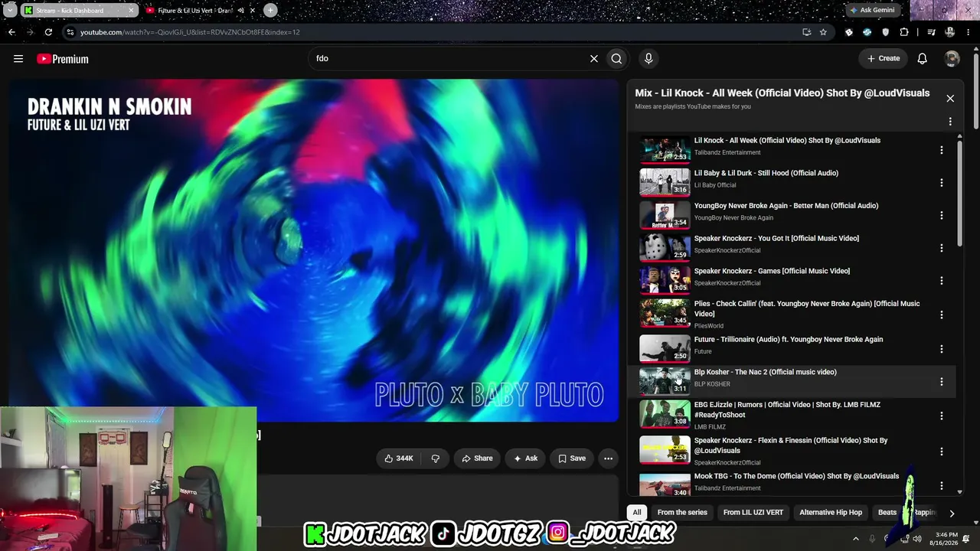Save the video to a playlist
Image resolution: width=980 pixels, height=551 pixels.
pyautogui.click(x=572, y=458)
